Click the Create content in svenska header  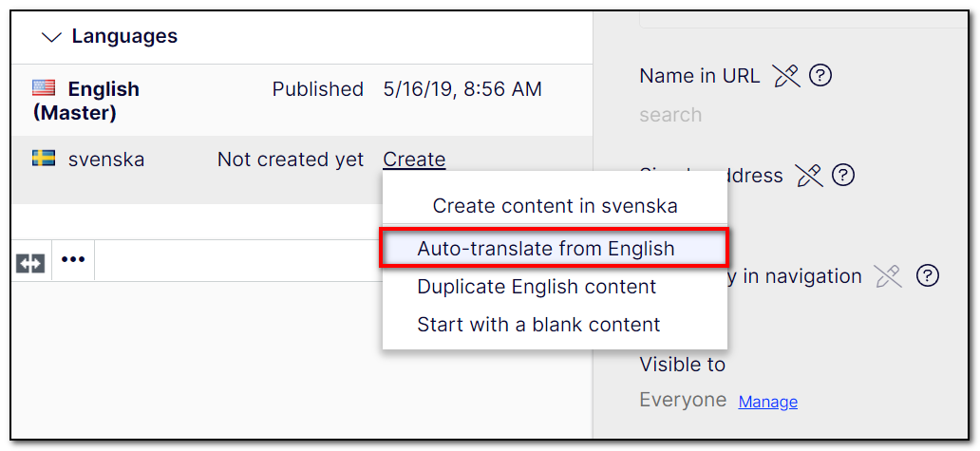pos(555,205)
